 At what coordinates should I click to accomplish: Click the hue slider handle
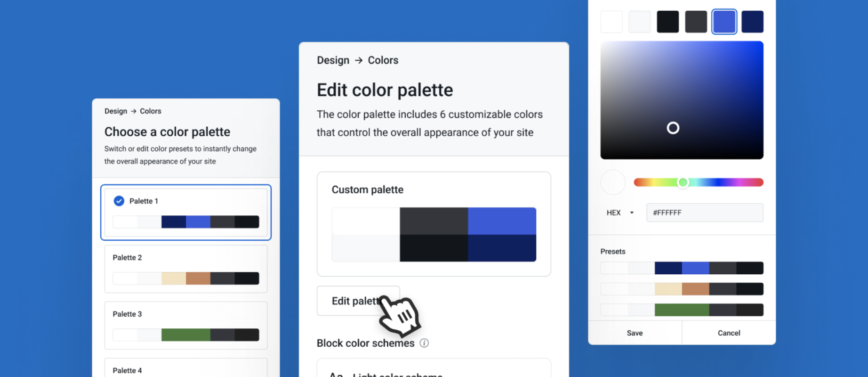(x=683, y=182)
